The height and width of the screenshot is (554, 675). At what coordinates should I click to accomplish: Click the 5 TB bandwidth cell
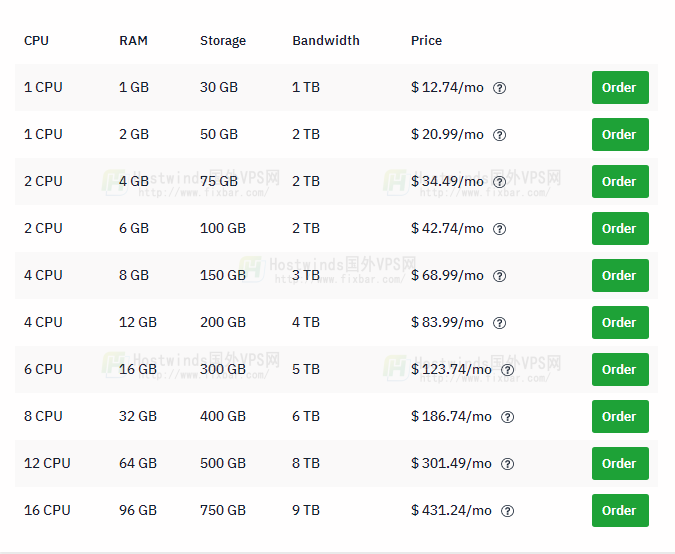[x=306, y=369]
